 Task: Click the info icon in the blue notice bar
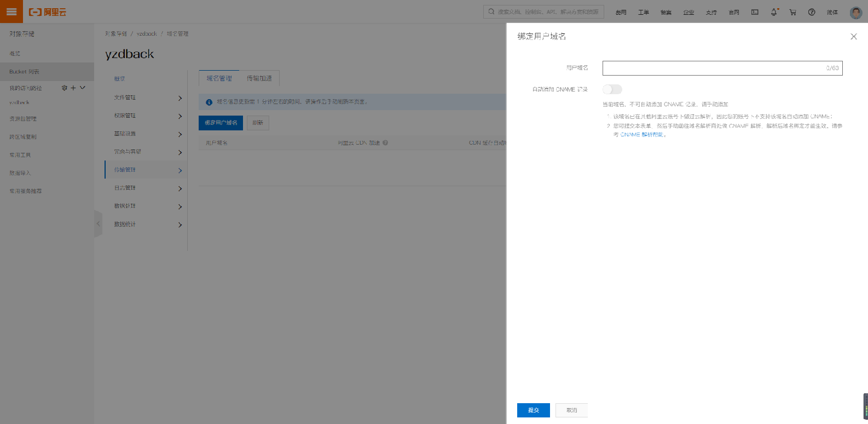point(209,102)
